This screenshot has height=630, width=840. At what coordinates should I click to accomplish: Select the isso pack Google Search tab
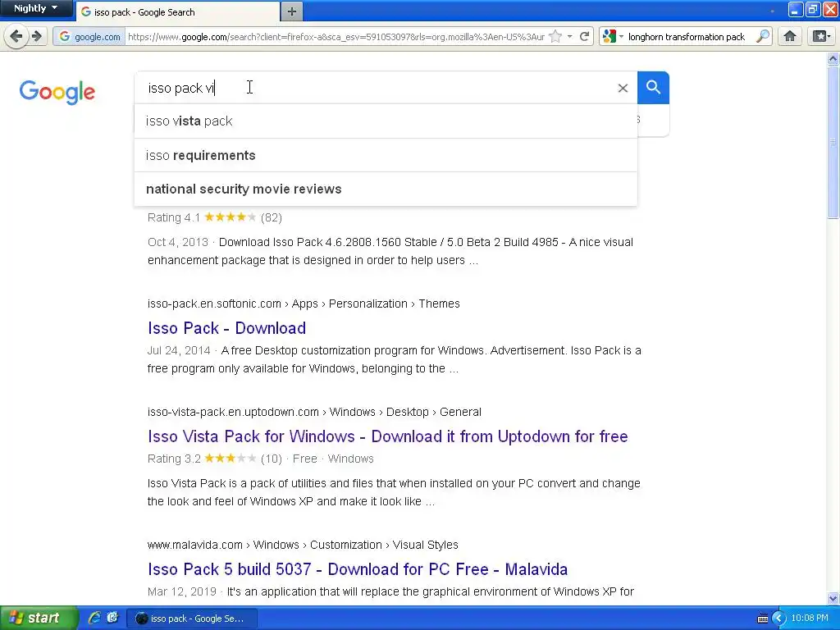177,11
